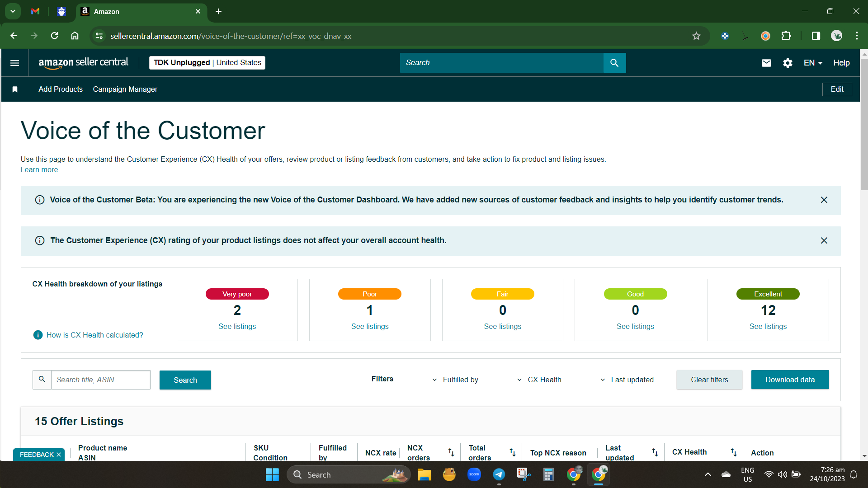Open the Seller Central hamburger menu
Image resolution: width=868 pixels, height=488 pixels.
pyautogui.click(x=14, y=63)
